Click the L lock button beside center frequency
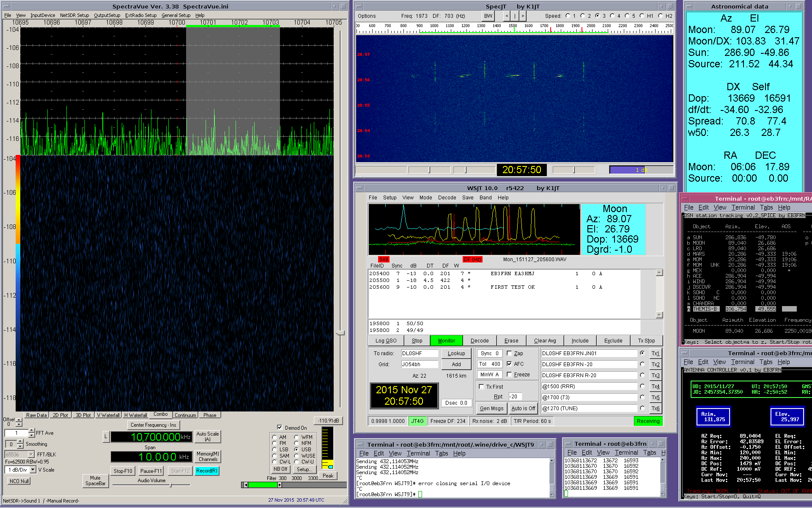 (106, 436)
